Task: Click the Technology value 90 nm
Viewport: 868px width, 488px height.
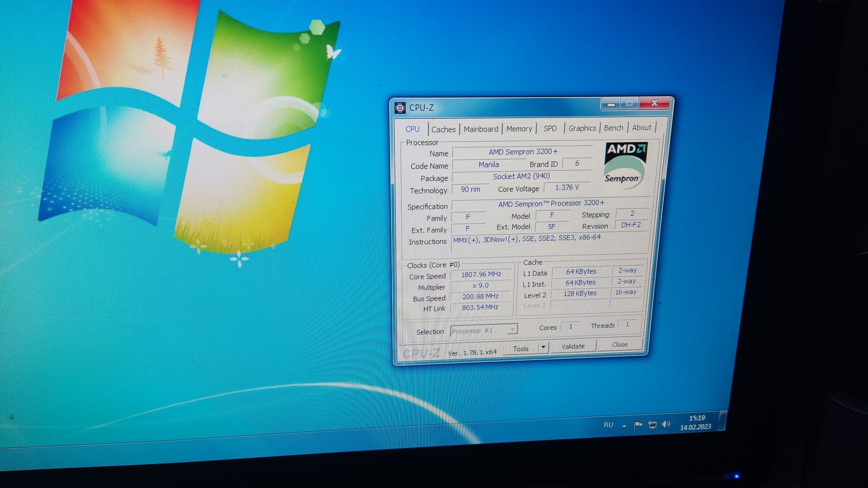Action: [470, 190]
